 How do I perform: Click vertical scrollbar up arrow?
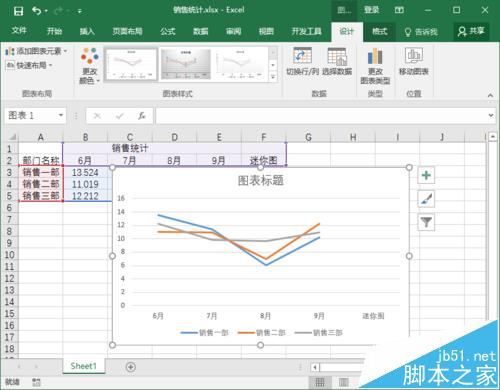(x=493, y=137)
